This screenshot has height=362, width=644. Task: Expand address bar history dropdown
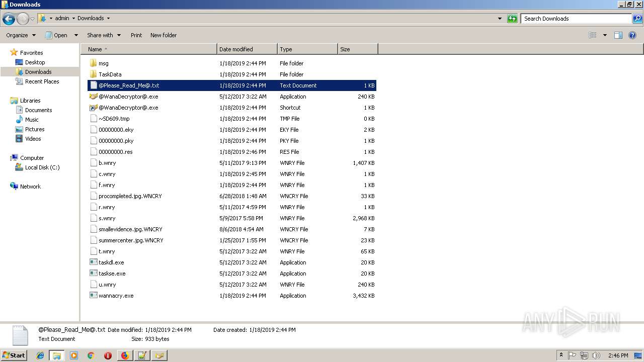coord(500,19)
